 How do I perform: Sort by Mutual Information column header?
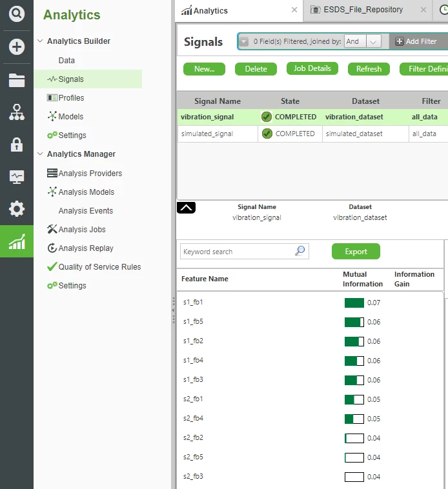363,279
